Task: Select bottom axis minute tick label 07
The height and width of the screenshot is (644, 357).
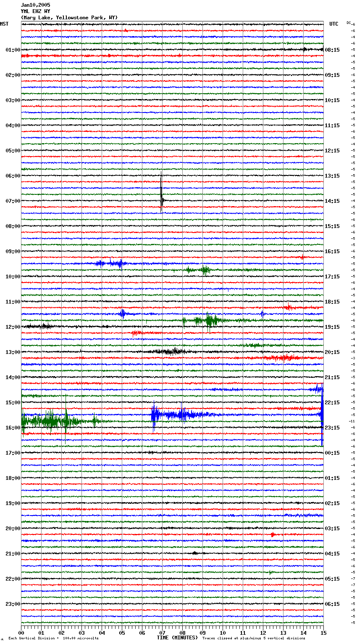Action: coord(162,633)
